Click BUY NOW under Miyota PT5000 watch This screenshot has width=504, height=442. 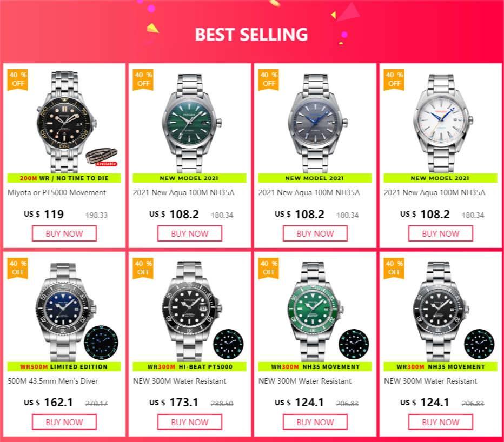pos(64,233)
